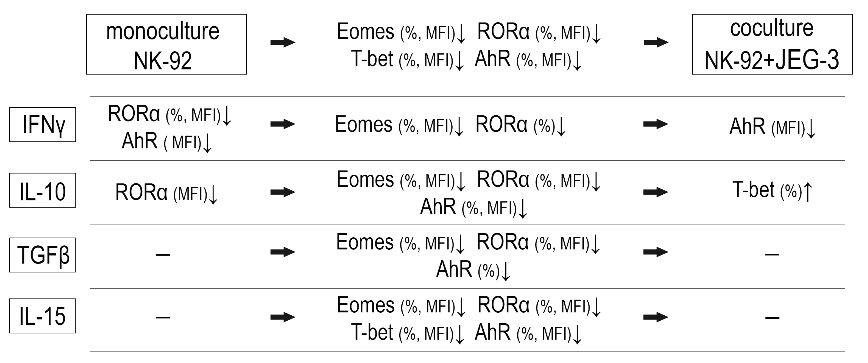Click the first thick arrow in IL-15 row
This screenshot has height=363, width=868.
(x=283, y=317)
